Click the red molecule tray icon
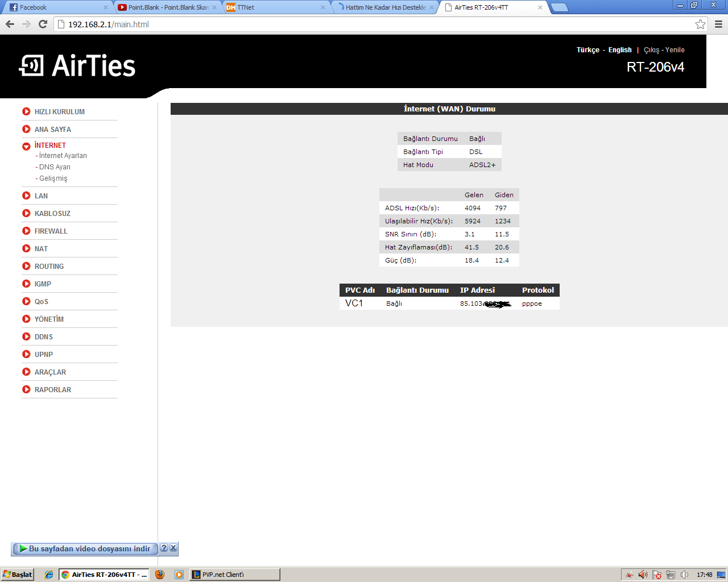This screenshot has height=582, width=728. tap(630, 575)
